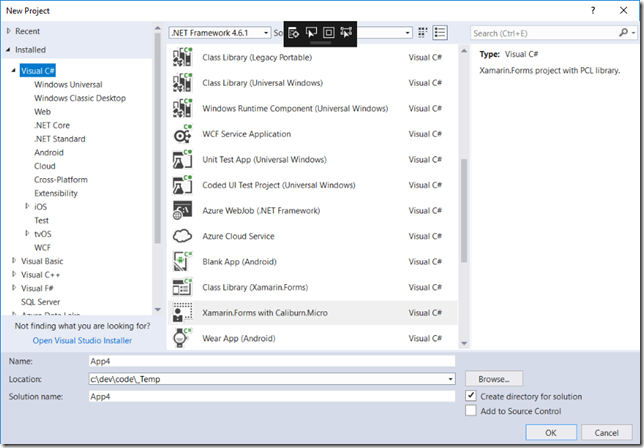Click the square region overlay toolbar icon

329,32
